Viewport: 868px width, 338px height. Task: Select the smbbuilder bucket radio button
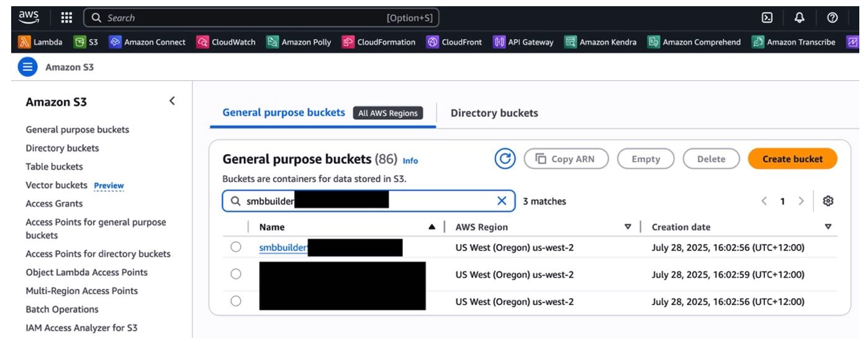[236, 247]
